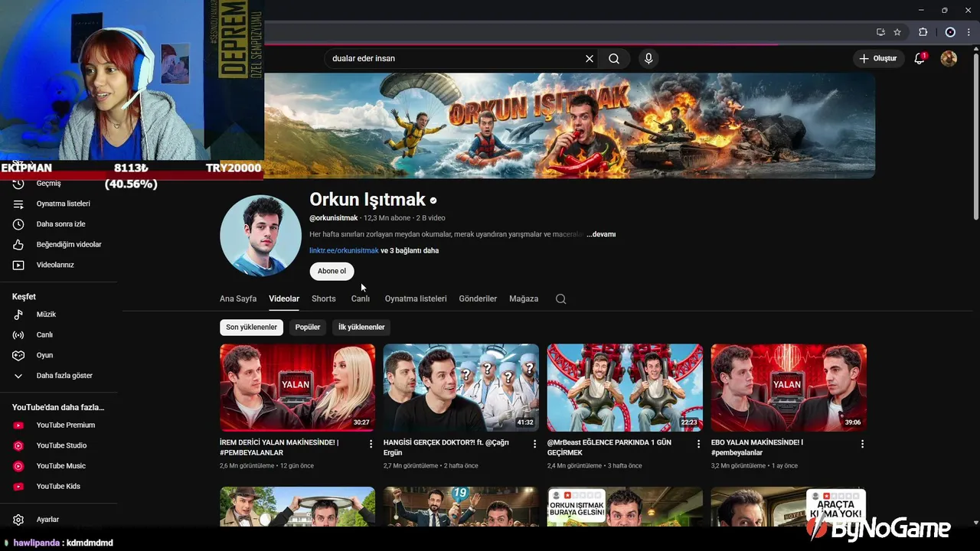Screen dimensions: 980x551
Task: Open Daha sonra izle in sidebar
Action: tap(59, 224)
